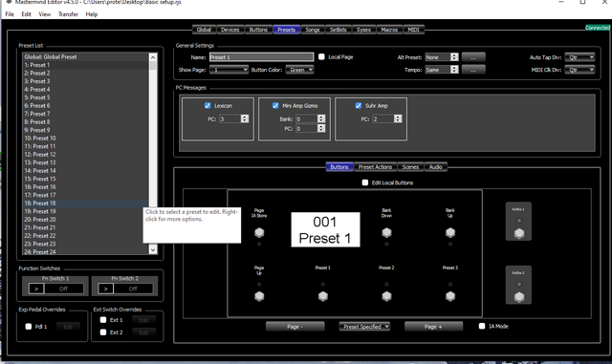Select Global: Global Preset in list
Image resolution: width=612 pixels, height=364 pixels.
(85, 57)
